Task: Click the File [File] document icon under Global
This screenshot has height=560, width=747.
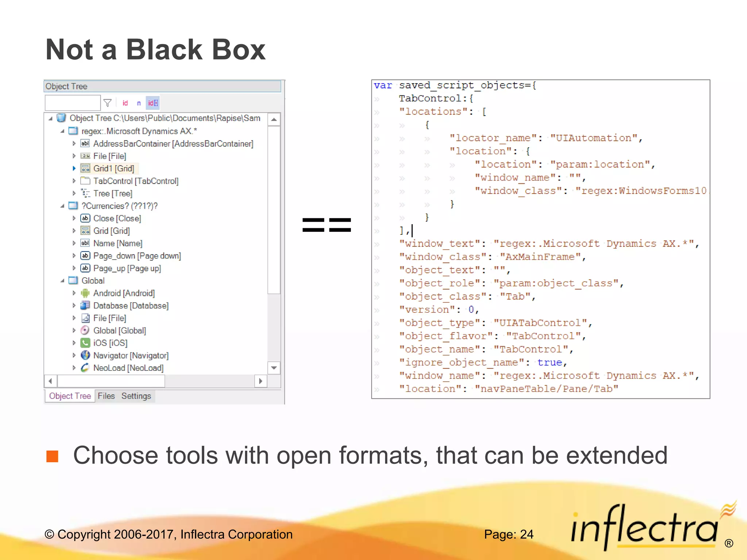Action: [x=85, y=318]
